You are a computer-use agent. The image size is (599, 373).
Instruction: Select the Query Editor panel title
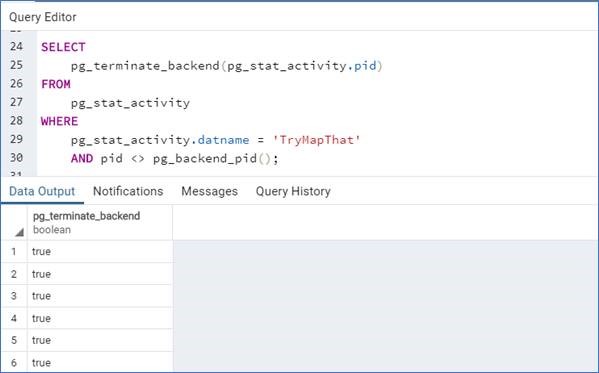click(x=42, y=17)
